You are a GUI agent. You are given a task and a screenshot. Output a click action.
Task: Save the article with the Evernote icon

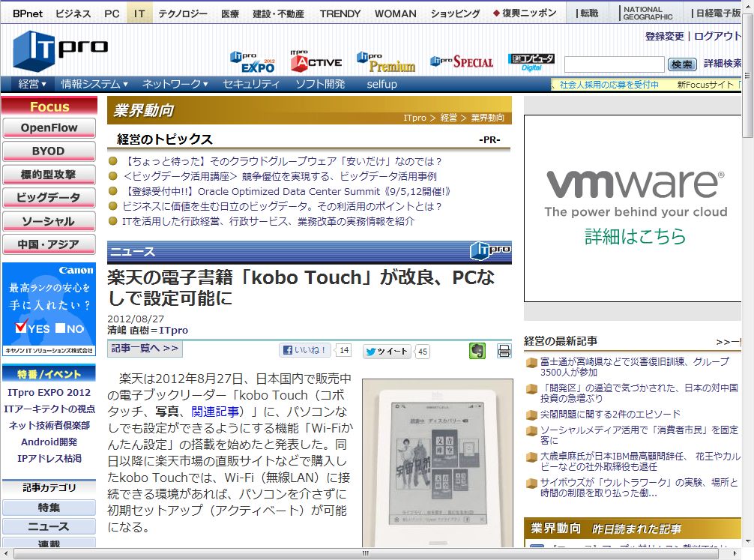tap(477, 351)
